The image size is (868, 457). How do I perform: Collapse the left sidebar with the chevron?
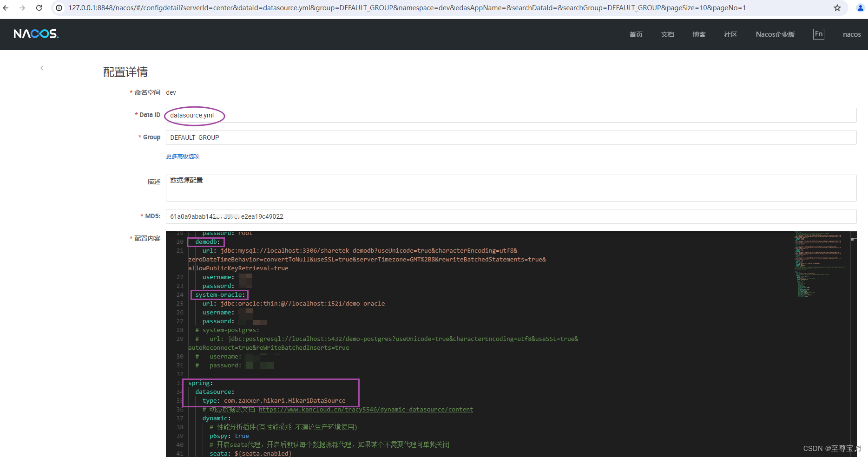tap(42, 68)
